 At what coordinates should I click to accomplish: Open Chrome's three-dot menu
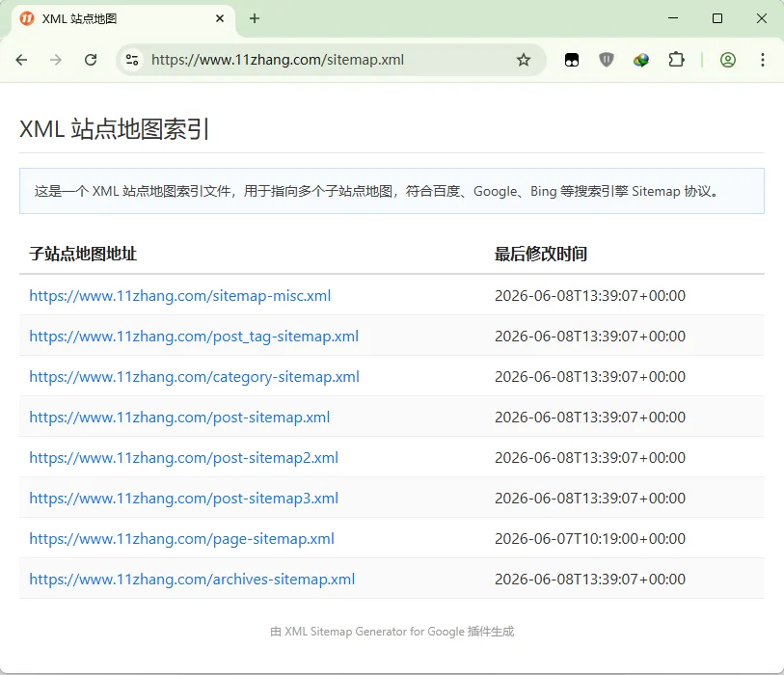(x=762, y=60)
